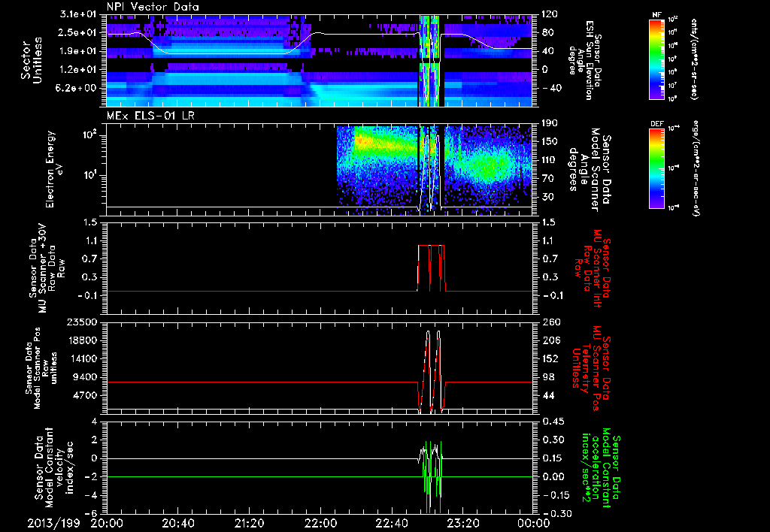This screenshot has width=770, height=532.
Task: Click the '22:40' time axis label
Action: pyautogui.click(x=391, y=523)
